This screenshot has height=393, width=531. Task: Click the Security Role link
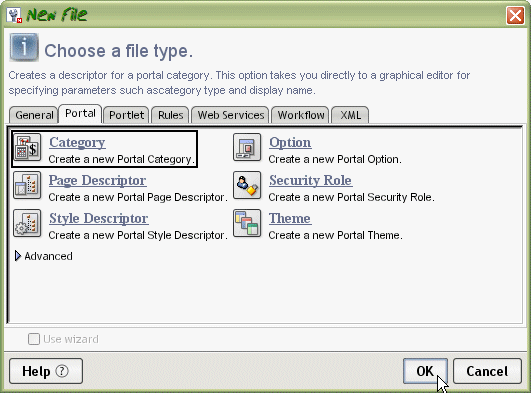(311, 181)
